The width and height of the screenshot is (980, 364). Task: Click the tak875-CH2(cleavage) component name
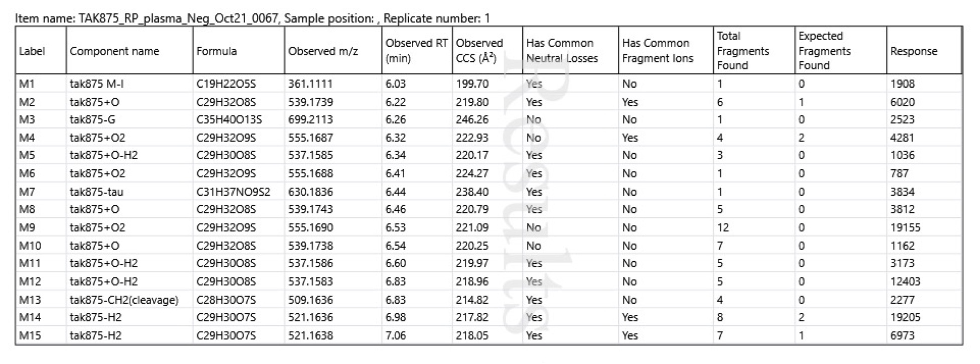coord(124,300)
